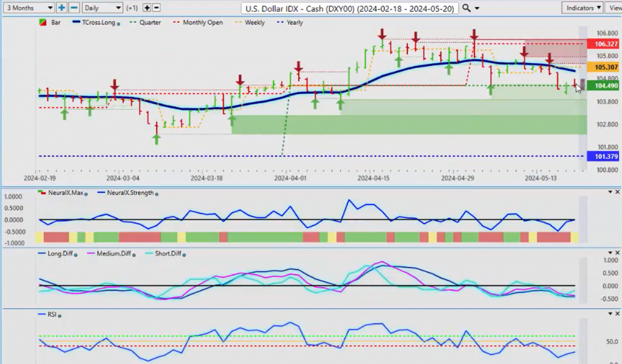Increase the forecast offset with small plus
This screenshot has height=364, width=622.
tap(147, 8)
